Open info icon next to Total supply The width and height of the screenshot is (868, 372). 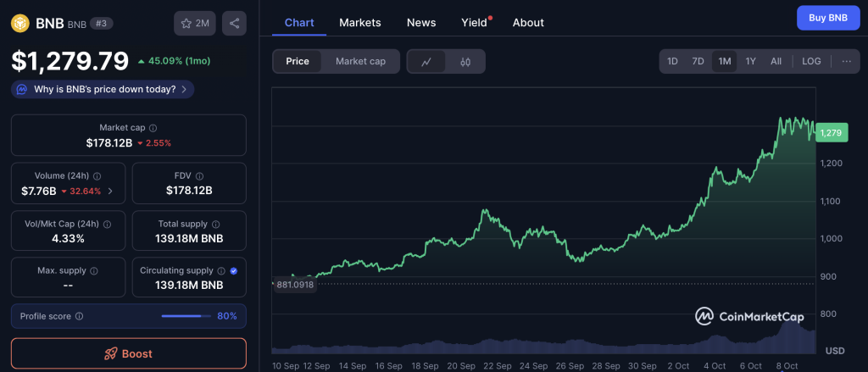(x=215, y=225)
